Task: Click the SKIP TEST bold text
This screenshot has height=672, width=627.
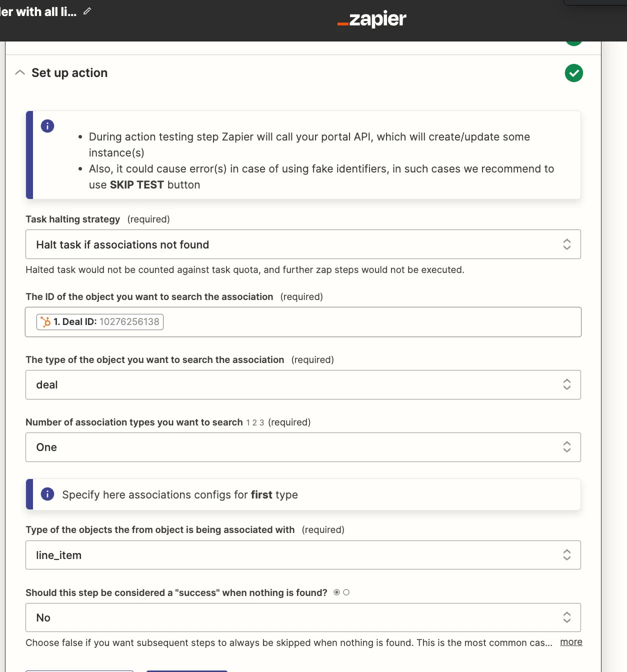Action: coord(137,185)
